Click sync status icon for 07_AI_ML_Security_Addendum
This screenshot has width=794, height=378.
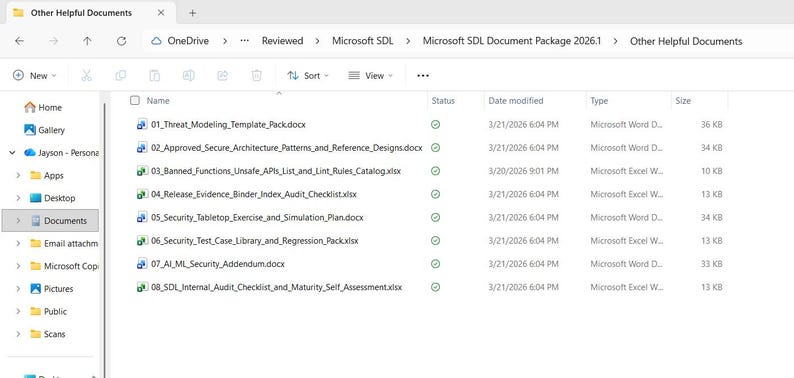click(x=435, y=264)
